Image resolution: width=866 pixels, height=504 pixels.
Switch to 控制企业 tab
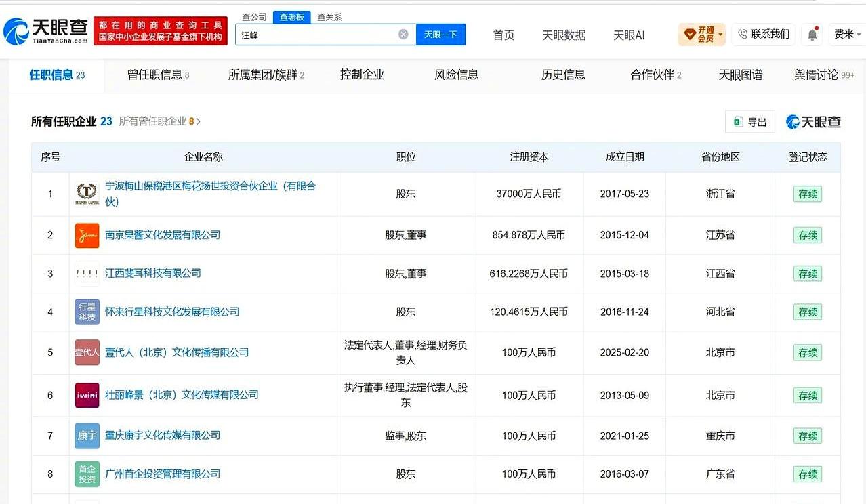pos(362,75)
